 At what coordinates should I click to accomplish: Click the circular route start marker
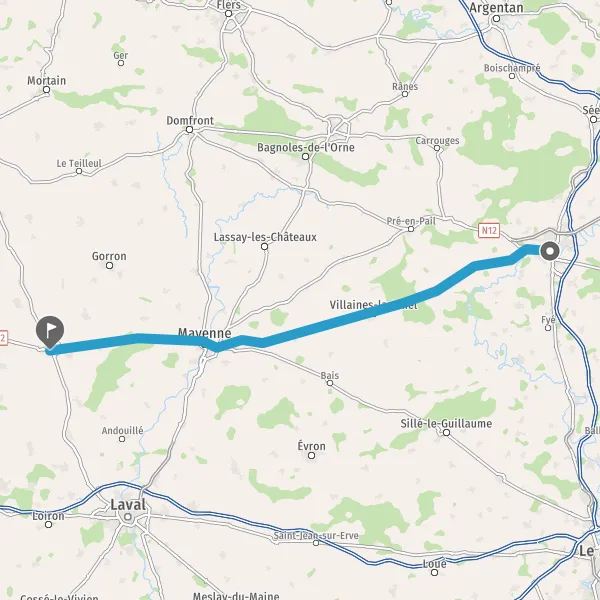point(550,251)
